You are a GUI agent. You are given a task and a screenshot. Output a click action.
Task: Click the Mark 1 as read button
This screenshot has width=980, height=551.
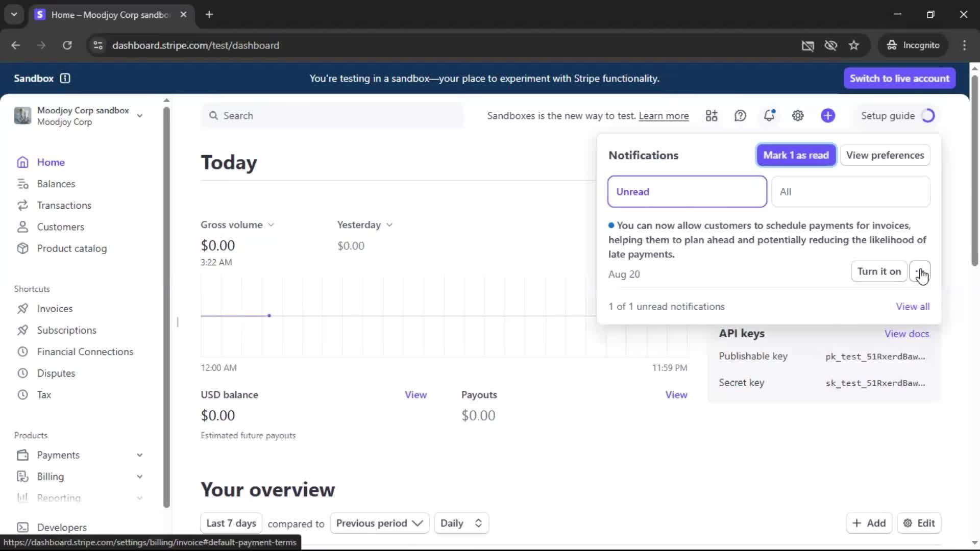[x=796, y=155]
